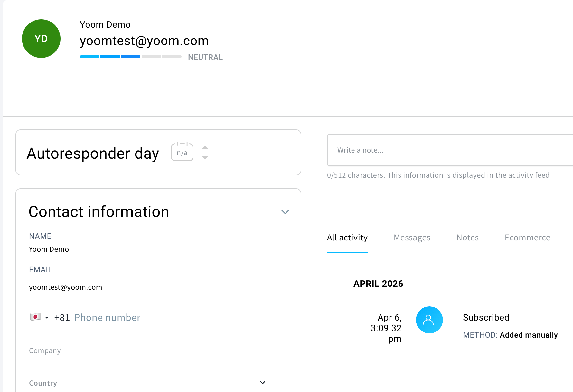Viewport: 573px width, 392px height.
Task: Collapse the Contact information section
Action: (x=285, y=212)
